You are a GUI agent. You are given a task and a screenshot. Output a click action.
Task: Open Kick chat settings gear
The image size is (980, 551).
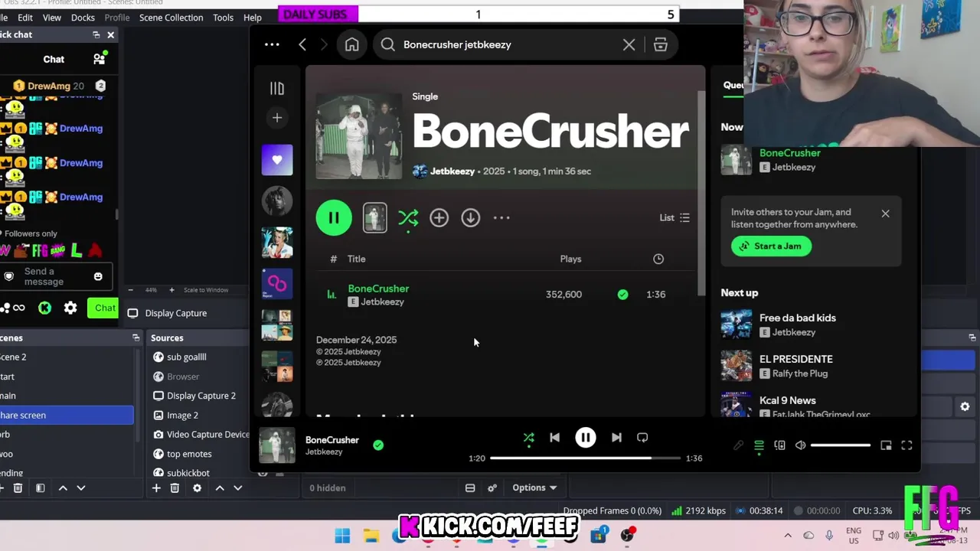[x=70, y=308]
